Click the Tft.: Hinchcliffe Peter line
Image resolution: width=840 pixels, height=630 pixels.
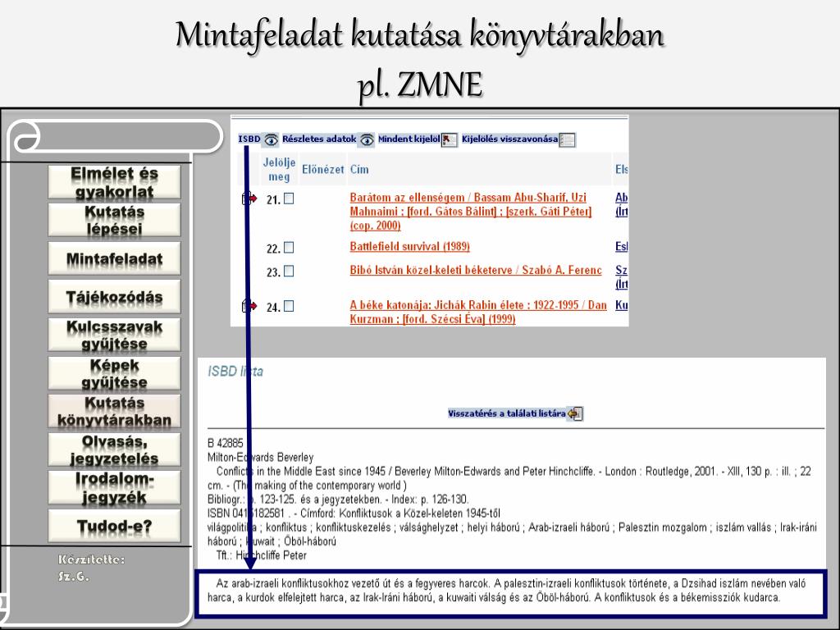tap(262, 555)
